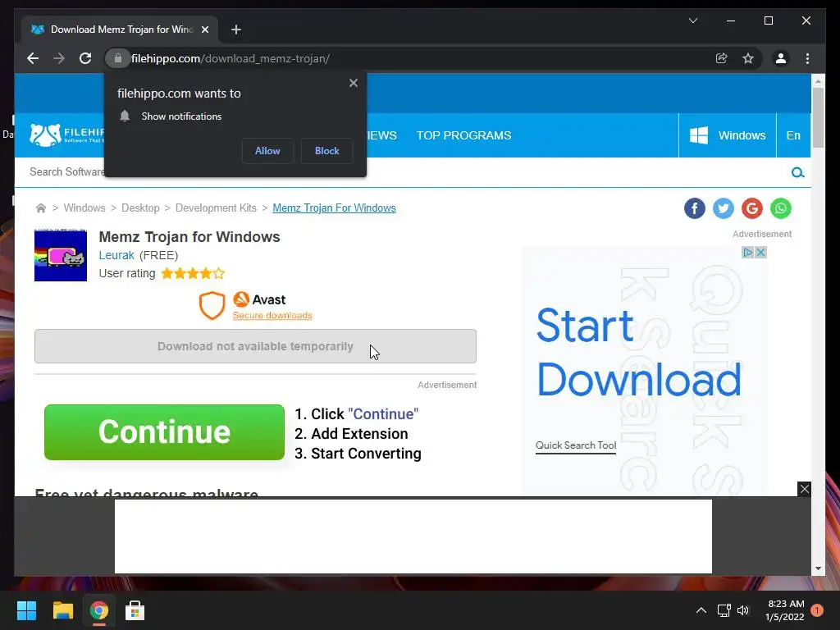Open the TOP PROGRAMS menu item
This screenshot has width=840, height=630.
tap(463, 135)
